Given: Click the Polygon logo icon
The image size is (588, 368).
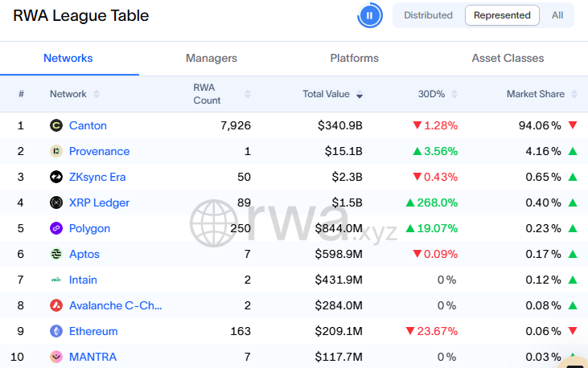Looking at the screenshot, I should [x=56, y=228].
